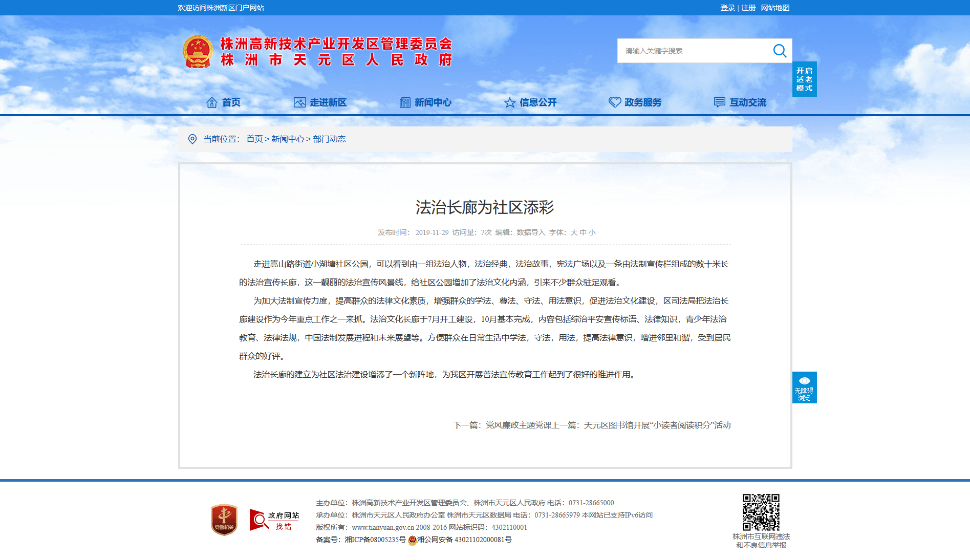Click the star icon beside 信息公开

pyautogui.click(x=510, y=102)
